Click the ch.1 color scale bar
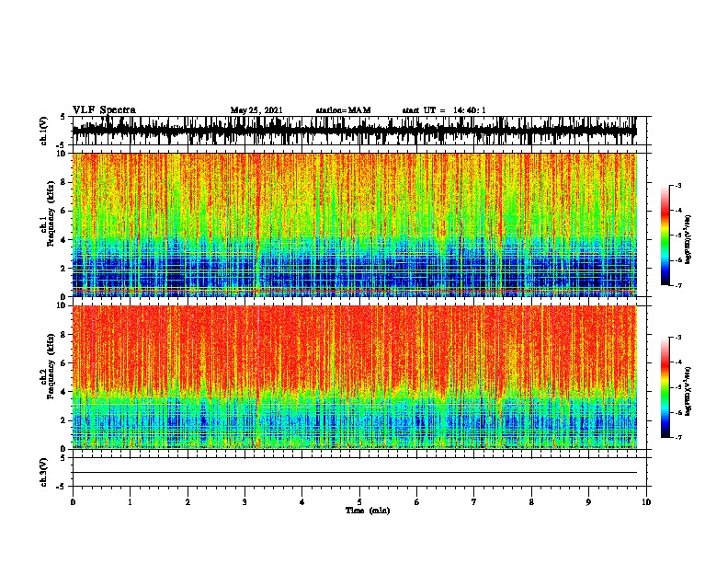728x563 pixels. [x=665, y=236]
